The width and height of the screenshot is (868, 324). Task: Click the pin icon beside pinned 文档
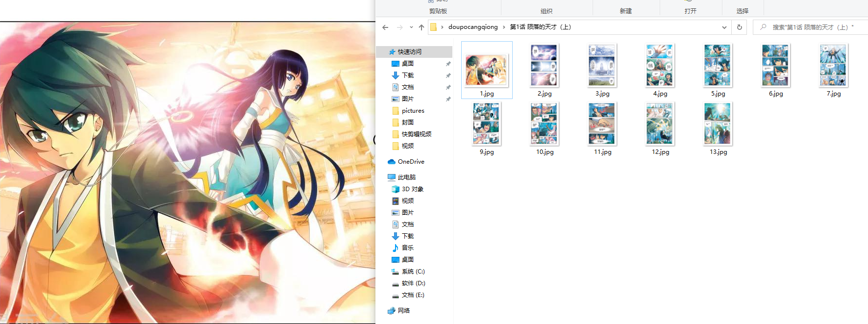(x=448, y=87)
